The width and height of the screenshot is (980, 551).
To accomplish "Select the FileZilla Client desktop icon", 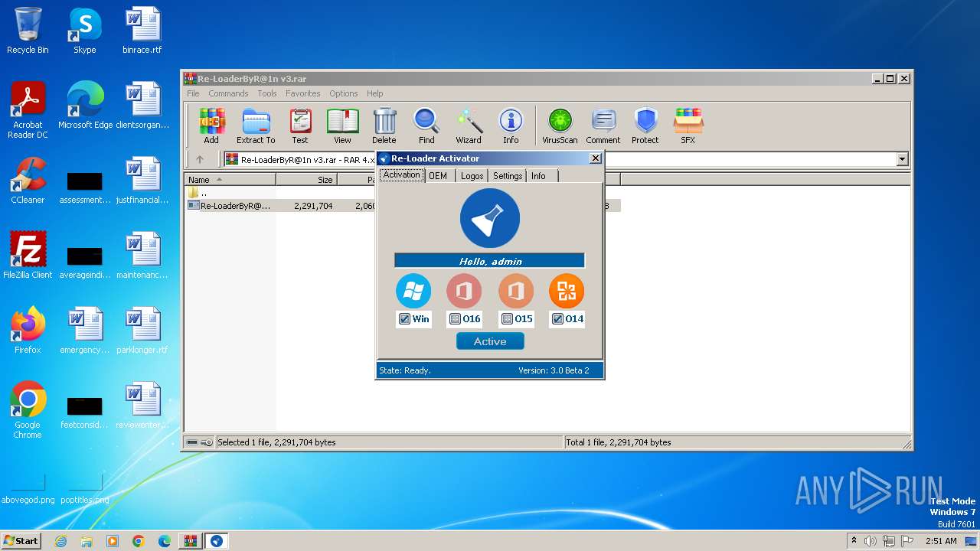I will coord(28,256).
